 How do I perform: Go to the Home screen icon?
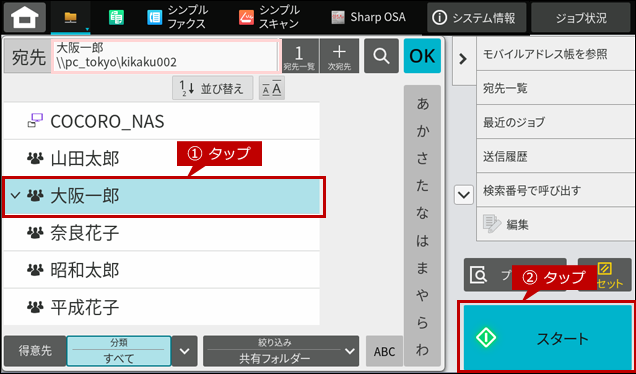[x=25, y=17]
